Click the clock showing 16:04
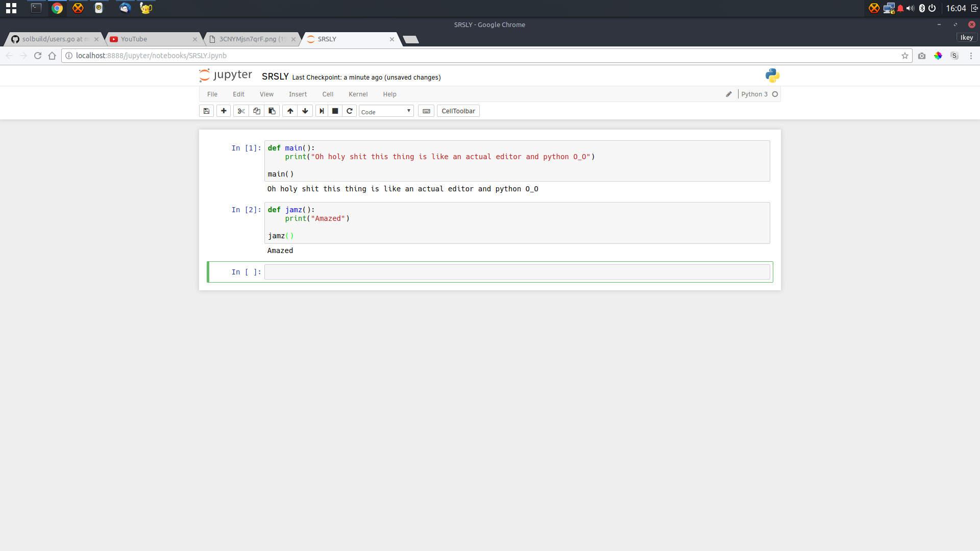Screen dimensions: 980x551 pyautogui.click(x=956, y=8)
